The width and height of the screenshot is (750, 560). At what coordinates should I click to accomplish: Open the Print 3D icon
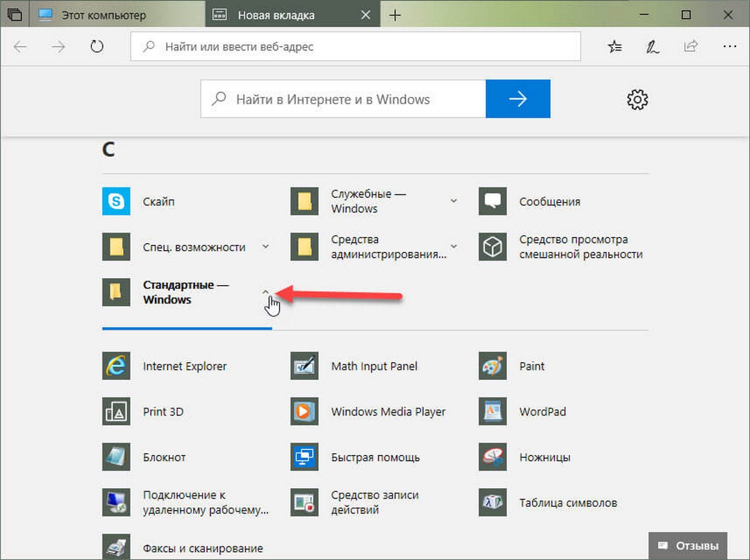[x=116, y=412]
